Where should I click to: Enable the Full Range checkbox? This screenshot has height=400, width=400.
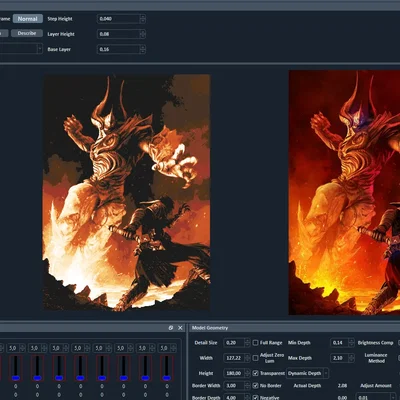pyautogui.click(x=255, y=343)
